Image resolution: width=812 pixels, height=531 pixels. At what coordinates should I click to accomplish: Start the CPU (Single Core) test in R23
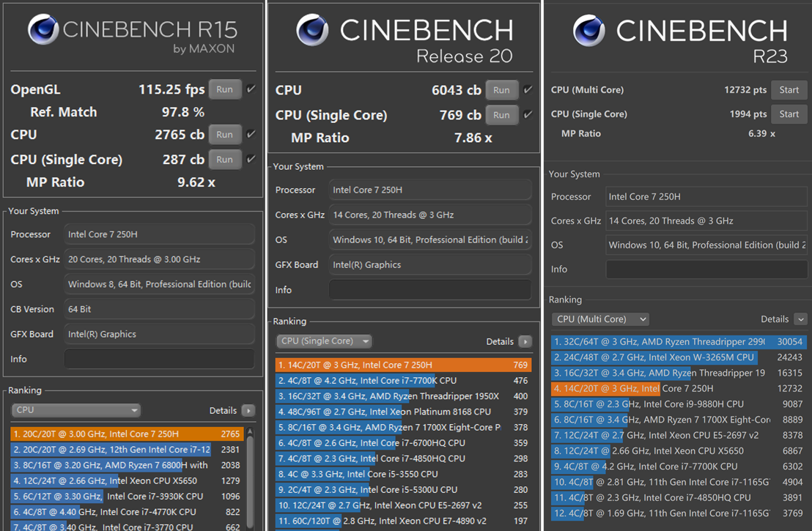[789, 114]
